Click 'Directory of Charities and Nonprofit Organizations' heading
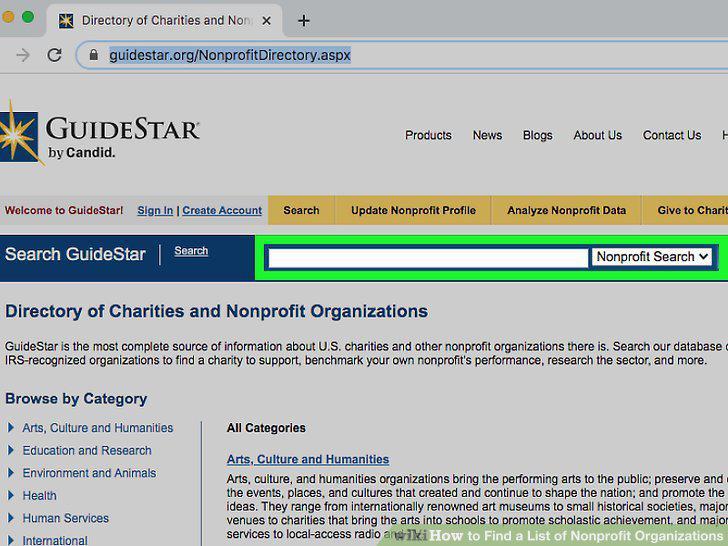Screen dimensions: 728x546 pos(216,311)
